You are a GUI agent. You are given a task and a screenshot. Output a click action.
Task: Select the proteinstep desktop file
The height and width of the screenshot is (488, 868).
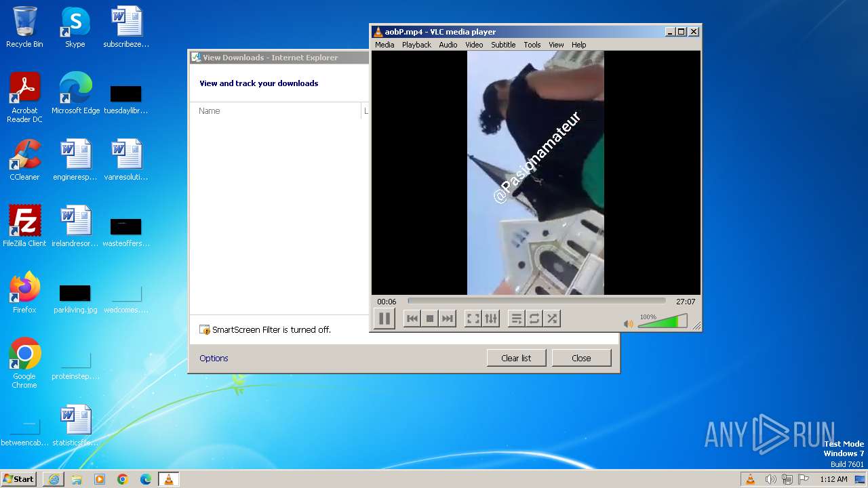coord(75,365)
